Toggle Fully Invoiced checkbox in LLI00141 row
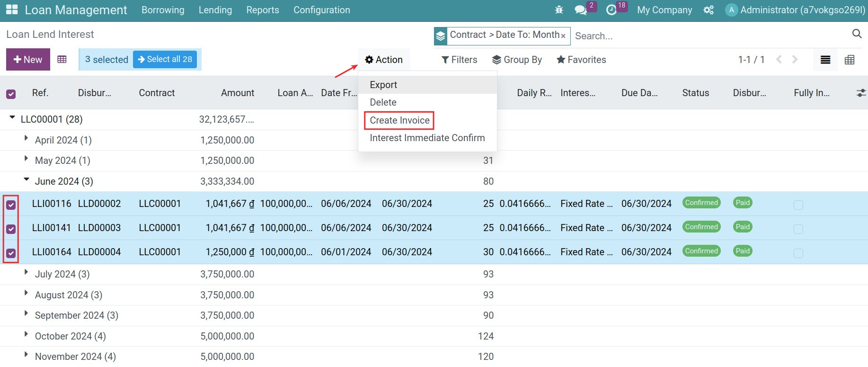 798,229
